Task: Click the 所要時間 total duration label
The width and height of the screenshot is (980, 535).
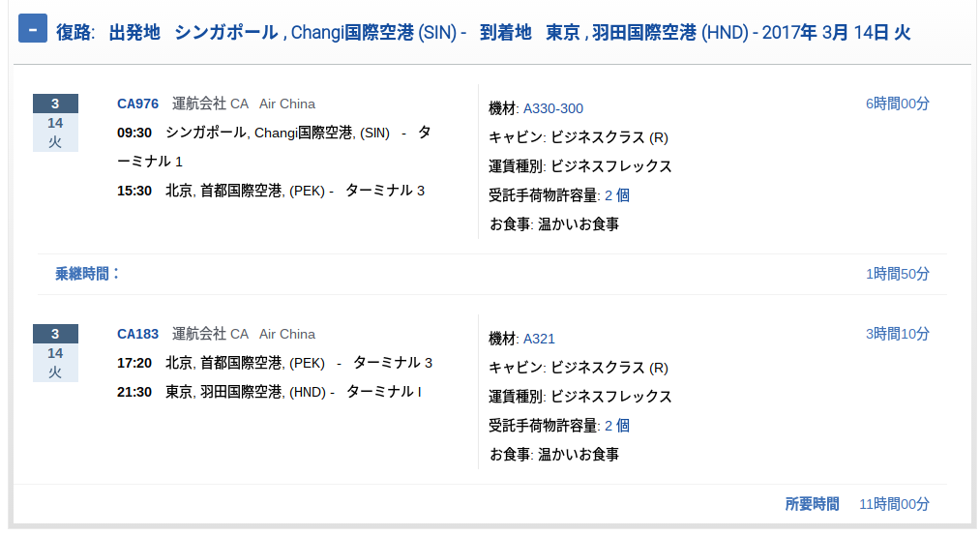Action: point(812,504)
